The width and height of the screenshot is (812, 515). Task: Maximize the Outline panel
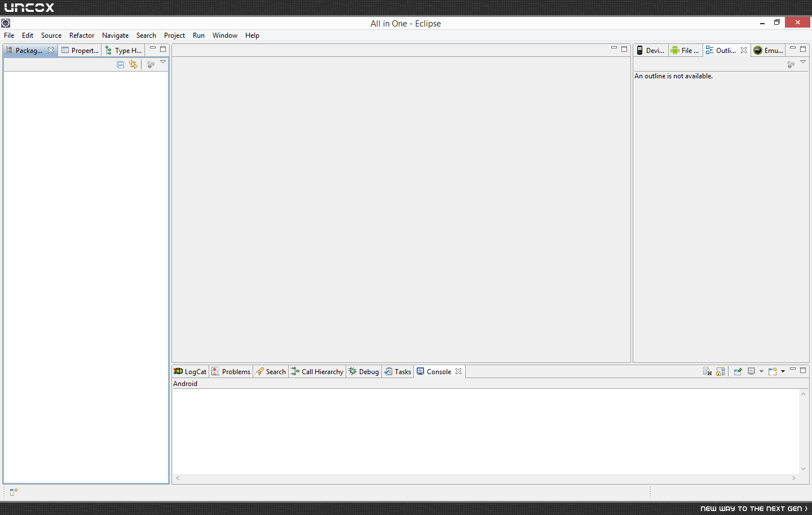803,49
